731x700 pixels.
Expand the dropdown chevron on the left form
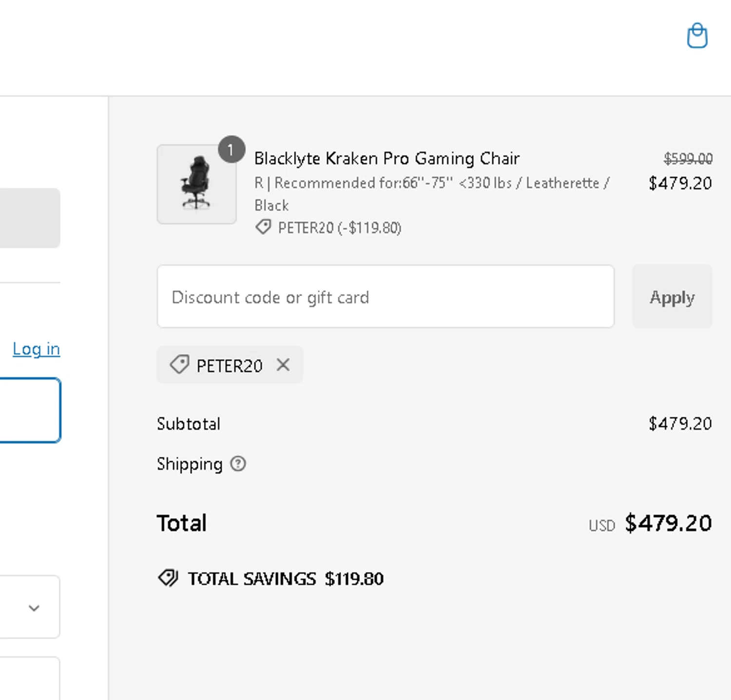pyautogui.click(x=34, y=608)
